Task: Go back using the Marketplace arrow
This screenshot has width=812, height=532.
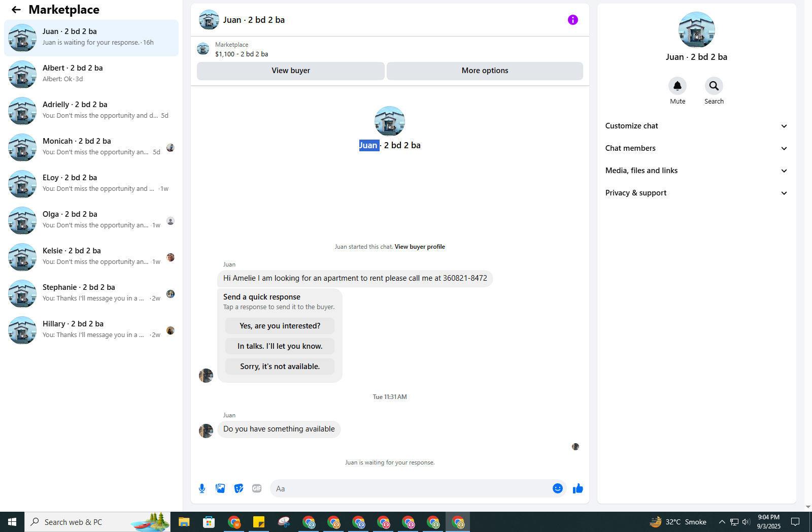Action: tap(16, 10)
